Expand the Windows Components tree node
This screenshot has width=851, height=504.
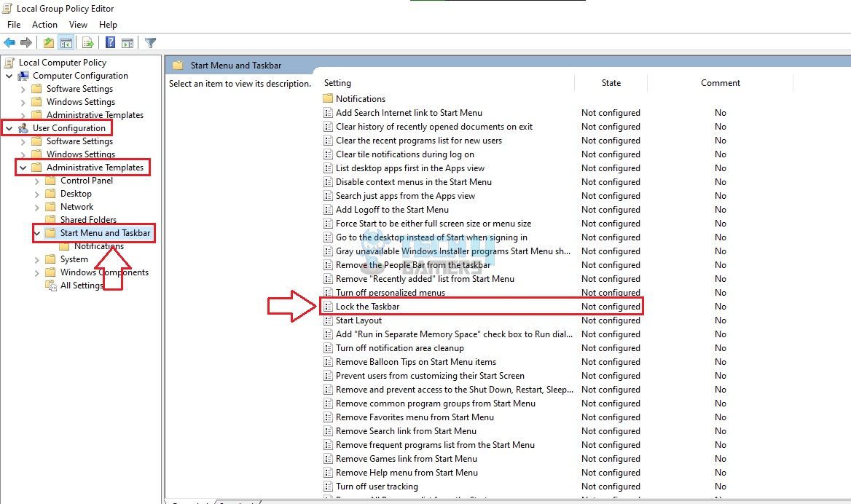36,272
